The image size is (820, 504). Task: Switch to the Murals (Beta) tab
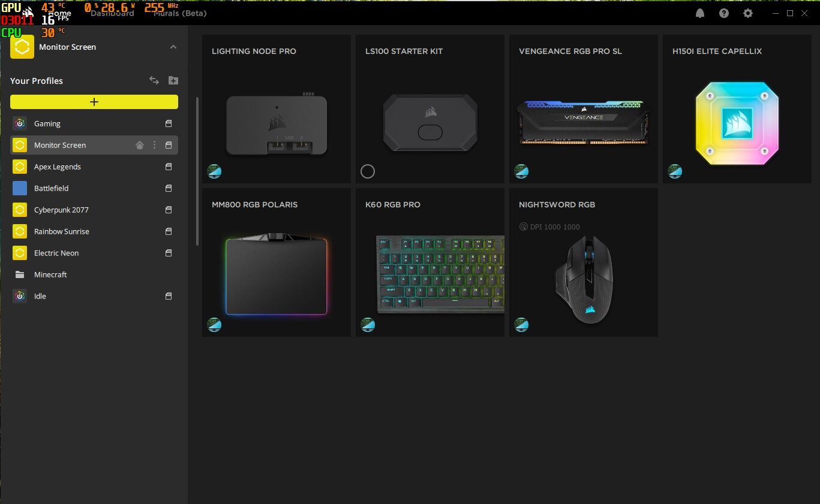pyautogui.click(x=180, y=13)
